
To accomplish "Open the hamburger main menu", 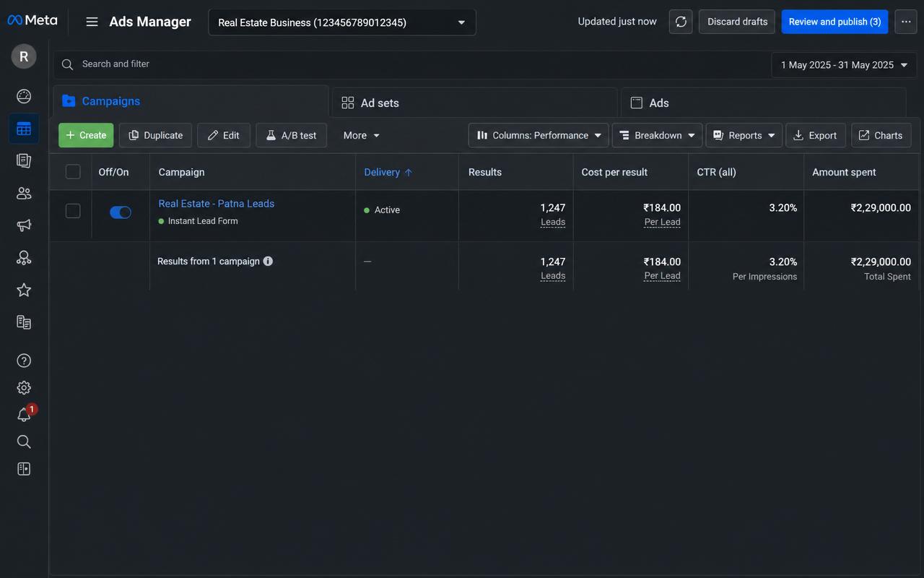I will [92, 22].
